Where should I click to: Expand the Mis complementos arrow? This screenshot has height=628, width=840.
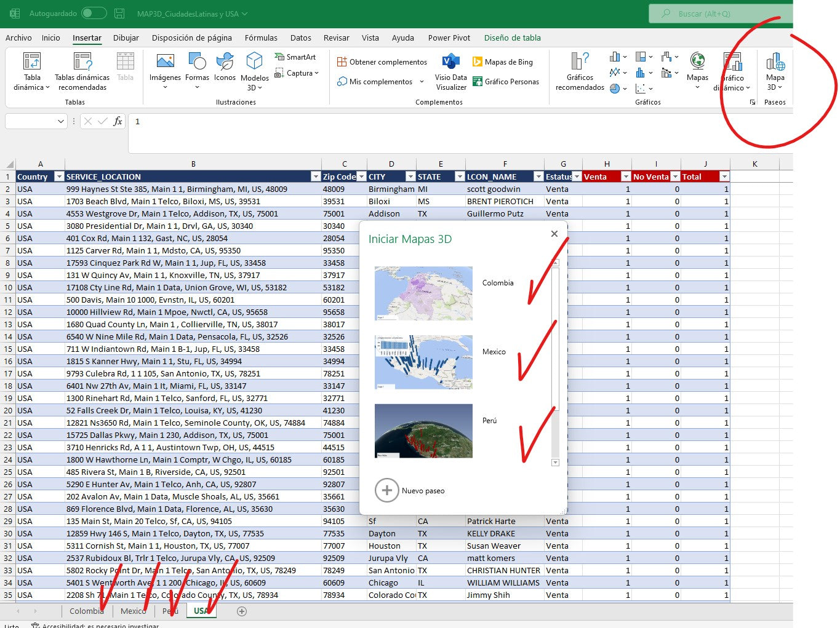coord(422,81)
